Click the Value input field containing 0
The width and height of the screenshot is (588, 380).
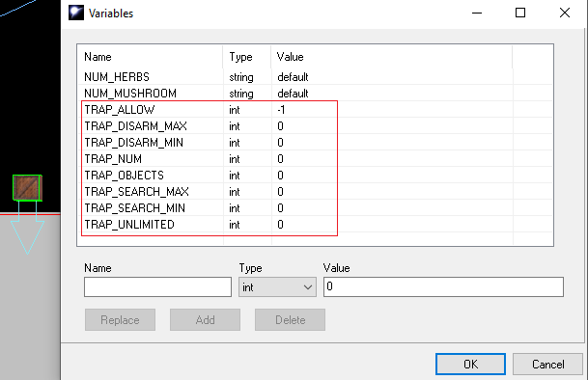(x=443, y=287)
